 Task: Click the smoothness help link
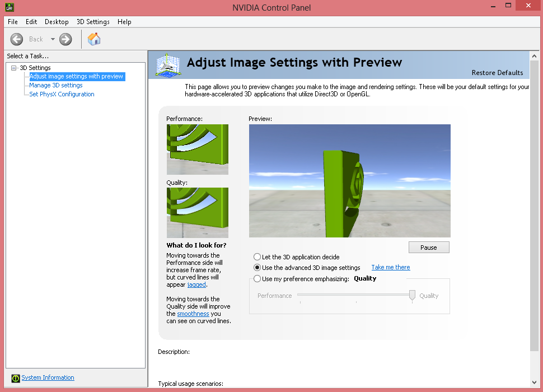(x=193, y=314)
